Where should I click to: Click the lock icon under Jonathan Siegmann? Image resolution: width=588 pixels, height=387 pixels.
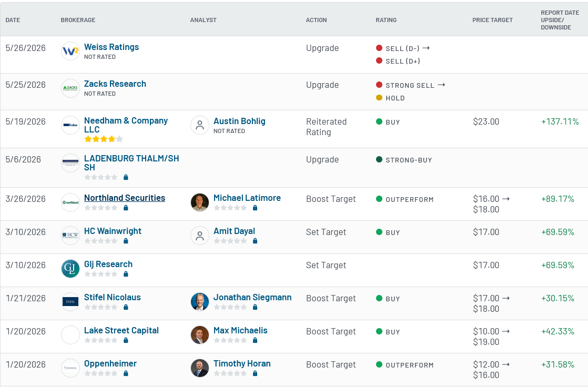[255, 307]
